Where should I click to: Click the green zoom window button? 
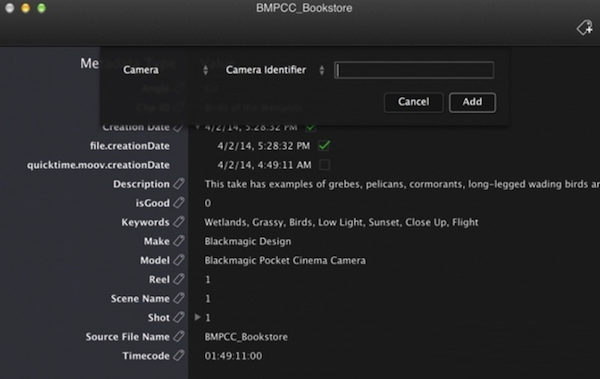click(41, 8)
